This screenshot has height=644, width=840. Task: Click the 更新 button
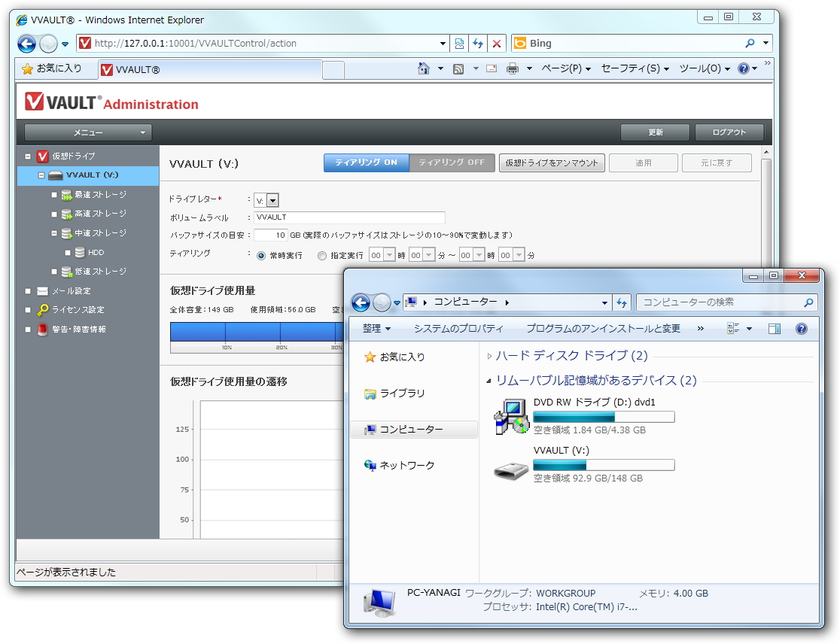654,132
